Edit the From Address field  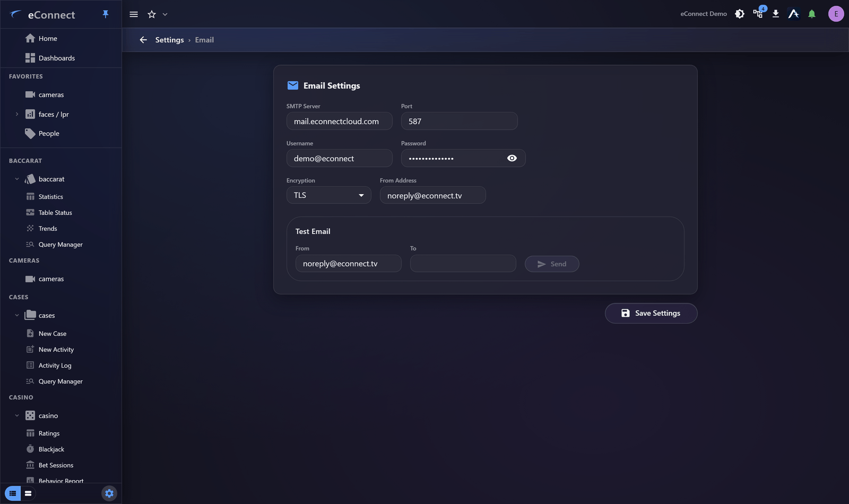click(x=433, y=195)
